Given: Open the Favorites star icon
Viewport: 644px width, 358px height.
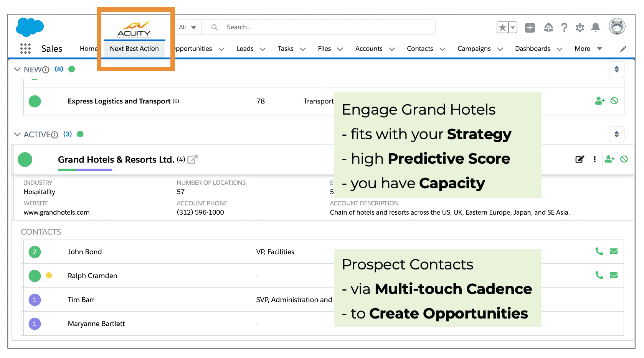Looking at the screenshot, I should (x=502, y=28).
